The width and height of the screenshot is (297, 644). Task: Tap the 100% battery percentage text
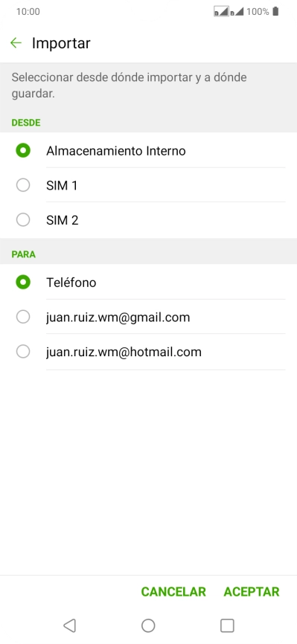pyautogui.click(x=258, y=11)
